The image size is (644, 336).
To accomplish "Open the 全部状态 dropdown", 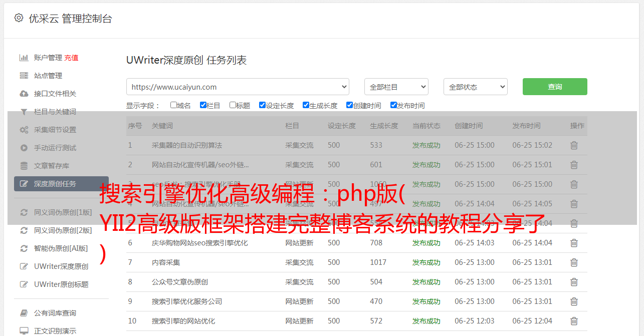I will pyautogui.click(x=476, y=87).
